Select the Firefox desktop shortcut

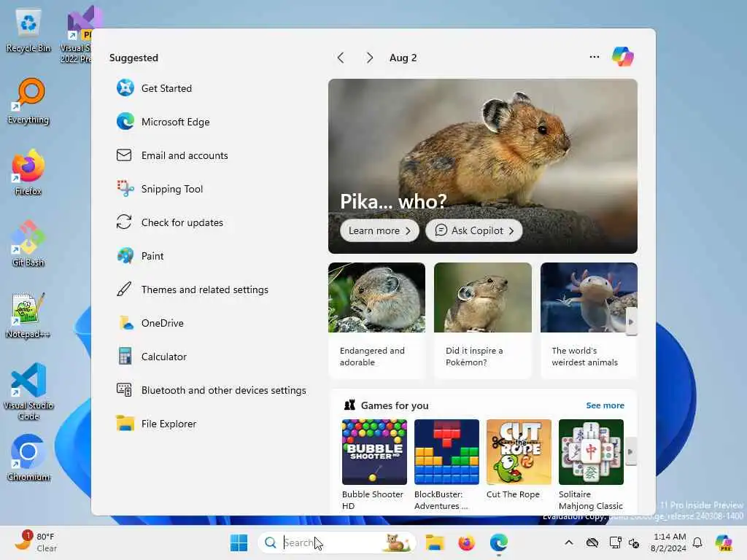(28, 173)
